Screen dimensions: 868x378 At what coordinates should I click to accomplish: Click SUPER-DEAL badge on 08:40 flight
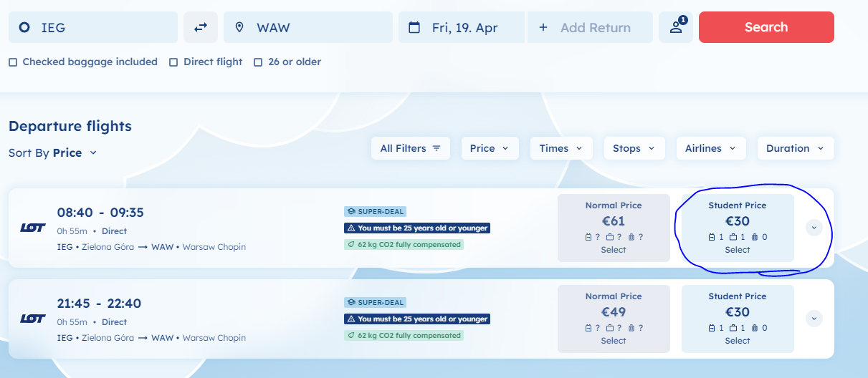[x=375, y=211]
